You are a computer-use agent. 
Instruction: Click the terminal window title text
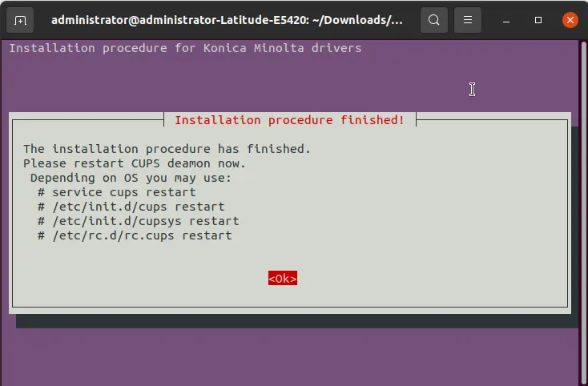point(227,20)
